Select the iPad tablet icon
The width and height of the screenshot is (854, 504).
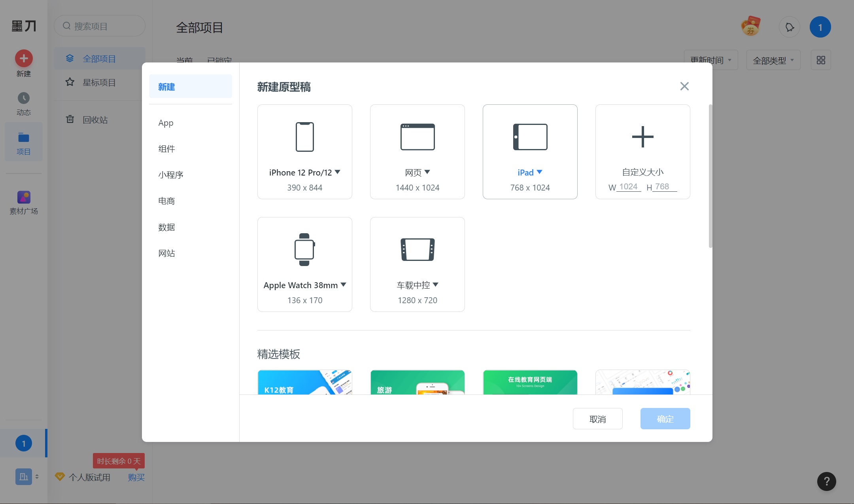pyautogui.click(x=530, y=137)
